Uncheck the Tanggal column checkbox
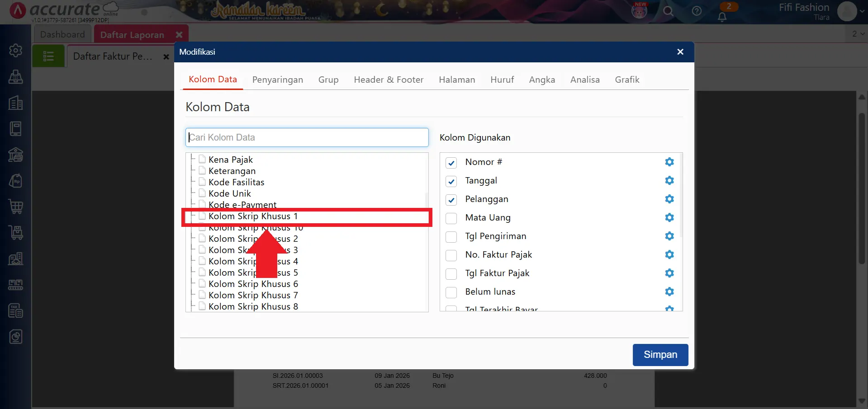Viewport: 868px width, 409px height. coord(451,181)
